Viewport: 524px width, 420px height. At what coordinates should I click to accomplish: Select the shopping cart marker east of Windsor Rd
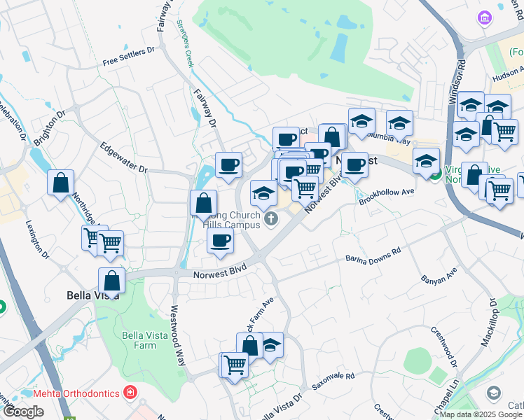point(505,135)
